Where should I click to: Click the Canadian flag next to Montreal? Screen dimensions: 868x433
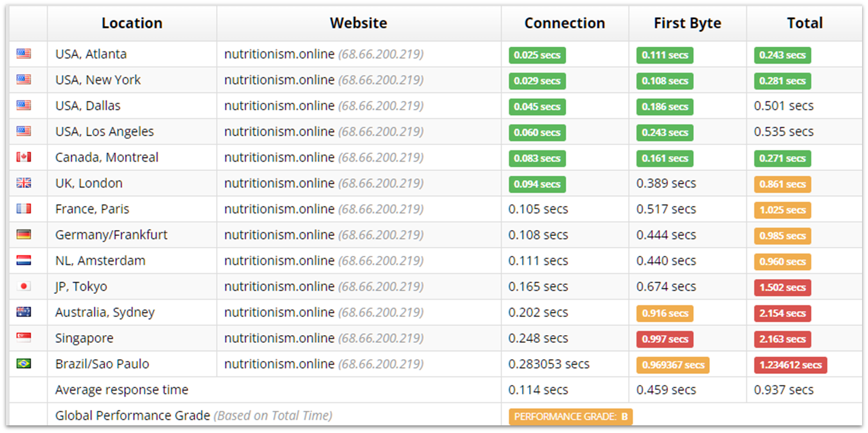[x=24, y=157]
